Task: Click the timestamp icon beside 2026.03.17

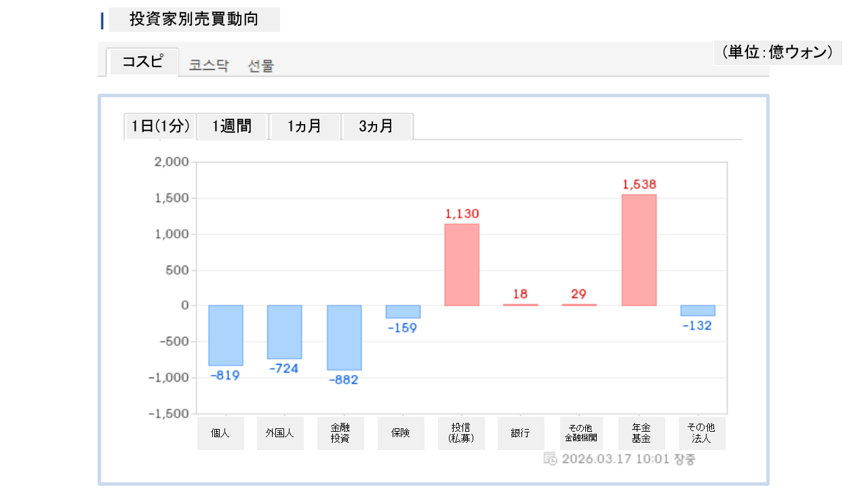Action: tap(551, 459)
